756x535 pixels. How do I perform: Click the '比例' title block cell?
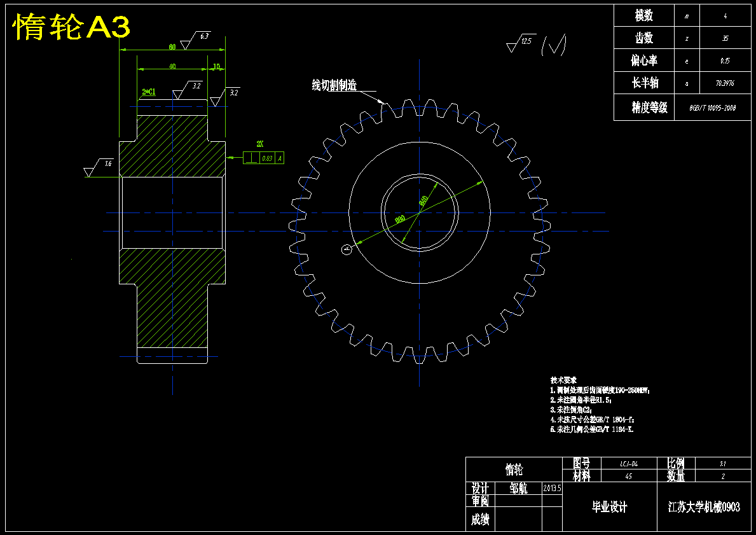click(676, 464)
